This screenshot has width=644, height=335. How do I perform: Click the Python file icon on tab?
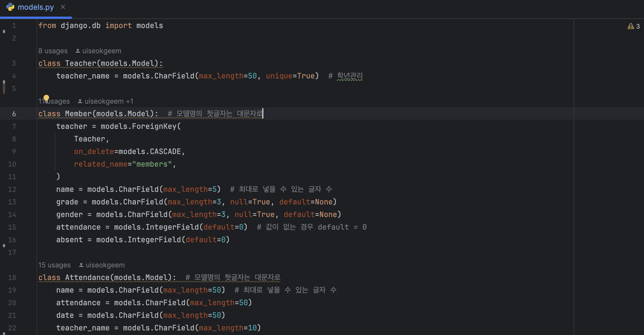coord(10,7)
